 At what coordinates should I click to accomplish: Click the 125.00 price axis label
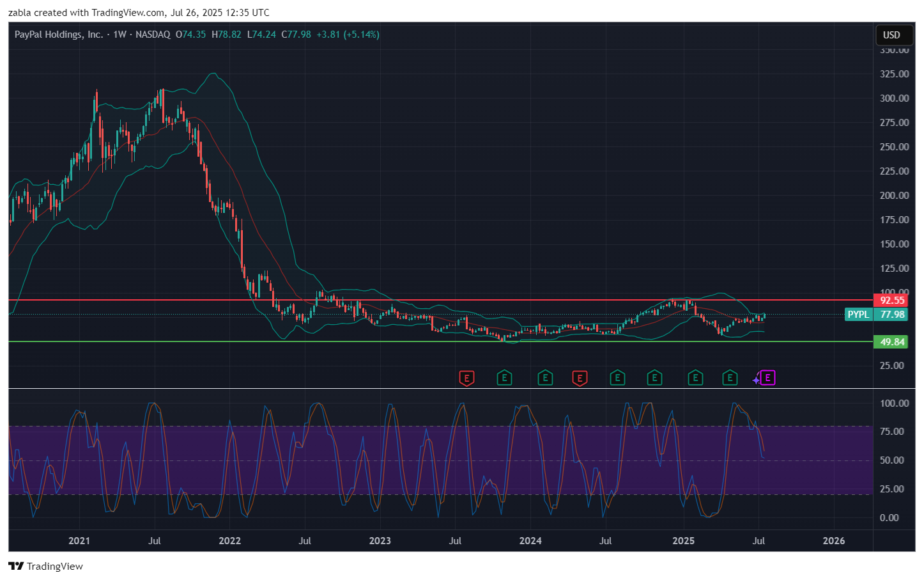tap(894, 268)
